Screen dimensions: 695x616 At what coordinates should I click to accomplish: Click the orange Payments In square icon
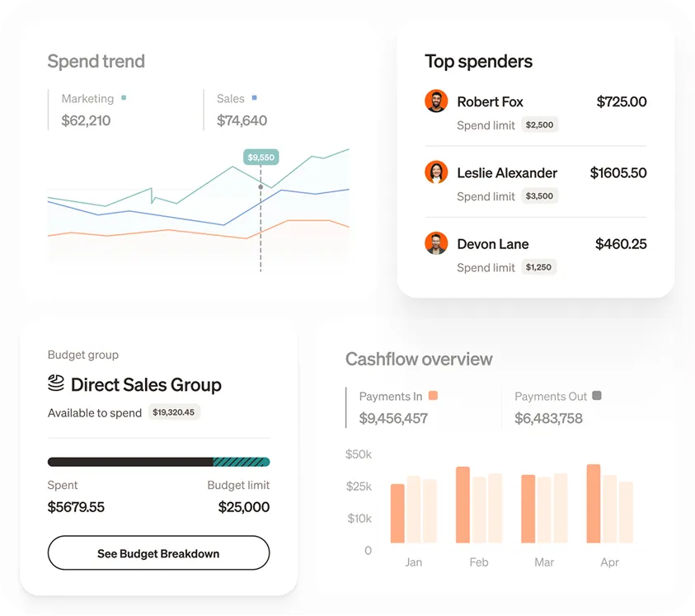[x=435, y=397]
